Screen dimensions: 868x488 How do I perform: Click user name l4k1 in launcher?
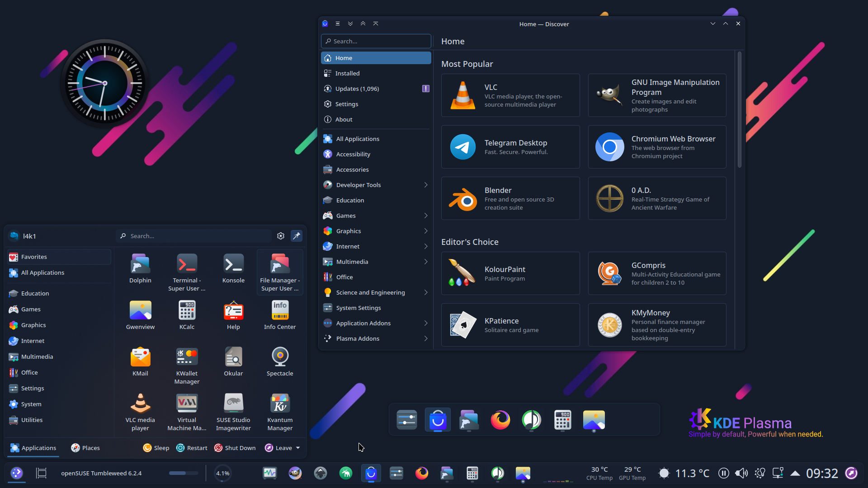29,236
